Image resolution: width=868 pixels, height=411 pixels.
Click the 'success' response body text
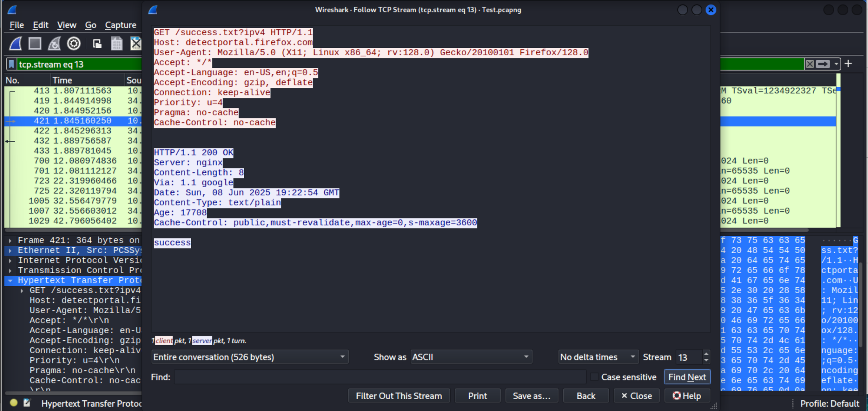(x=172, y=243)
